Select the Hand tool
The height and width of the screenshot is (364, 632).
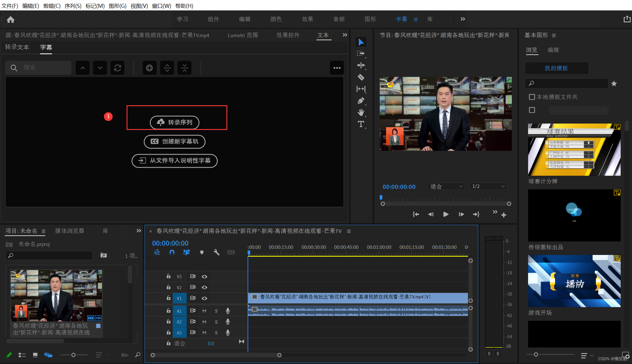pos(361,113)
